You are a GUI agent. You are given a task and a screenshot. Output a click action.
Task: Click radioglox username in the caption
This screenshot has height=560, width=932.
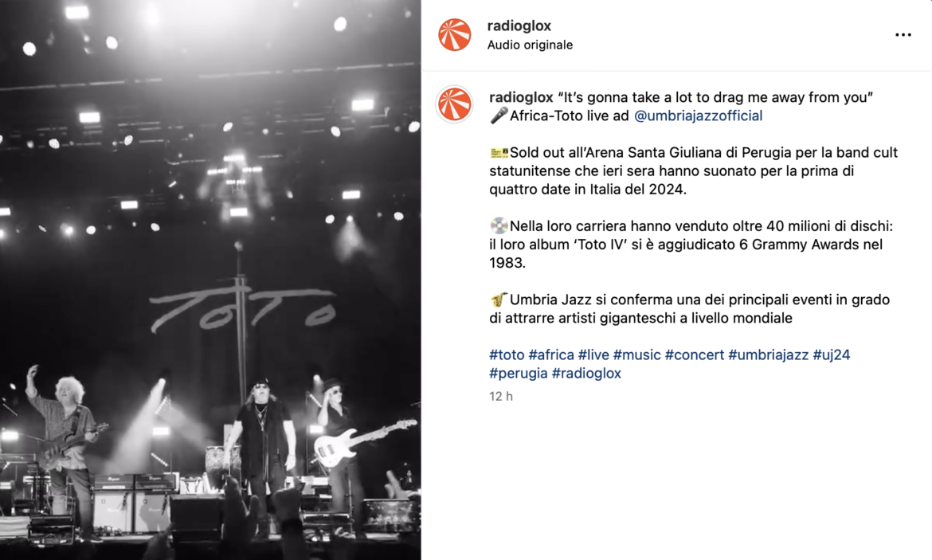tap(521, 97)
